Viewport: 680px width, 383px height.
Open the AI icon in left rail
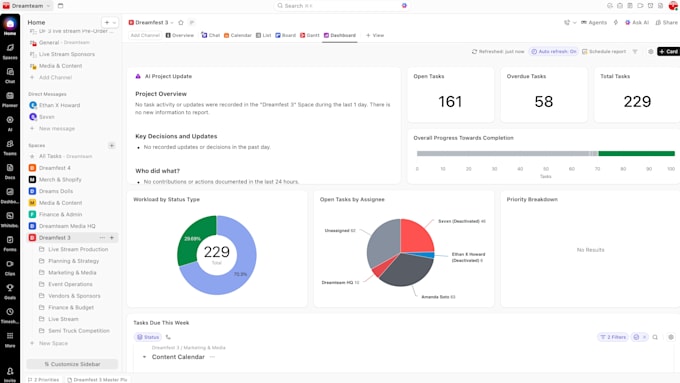(10, 123)
